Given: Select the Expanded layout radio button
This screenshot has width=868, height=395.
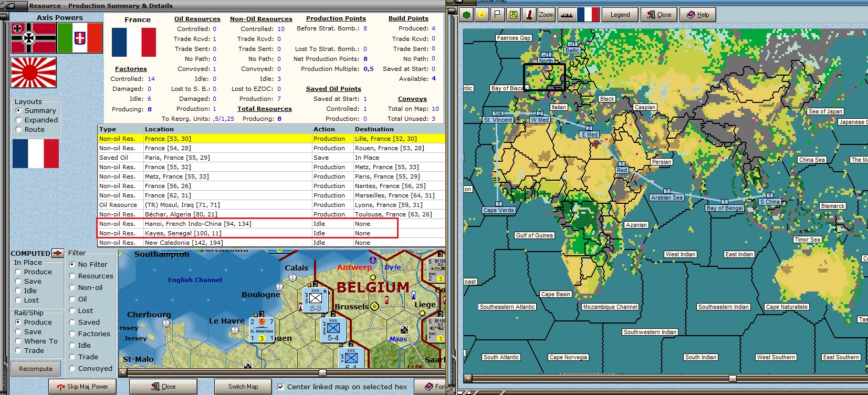Looking at the screenshot, I should click(x=19, y=120).
